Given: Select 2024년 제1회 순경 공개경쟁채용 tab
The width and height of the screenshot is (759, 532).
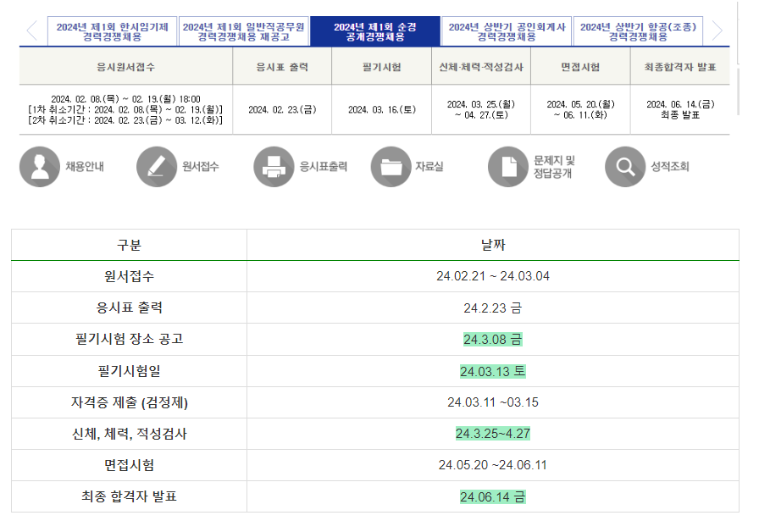Looking at the screenshot, I should [x=375, y=31].
